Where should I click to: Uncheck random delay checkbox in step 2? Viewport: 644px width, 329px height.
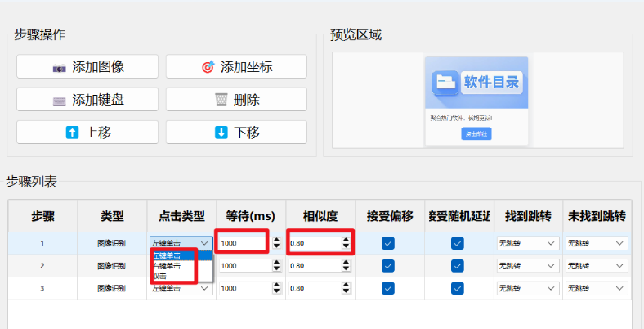[x=458, y=266]
